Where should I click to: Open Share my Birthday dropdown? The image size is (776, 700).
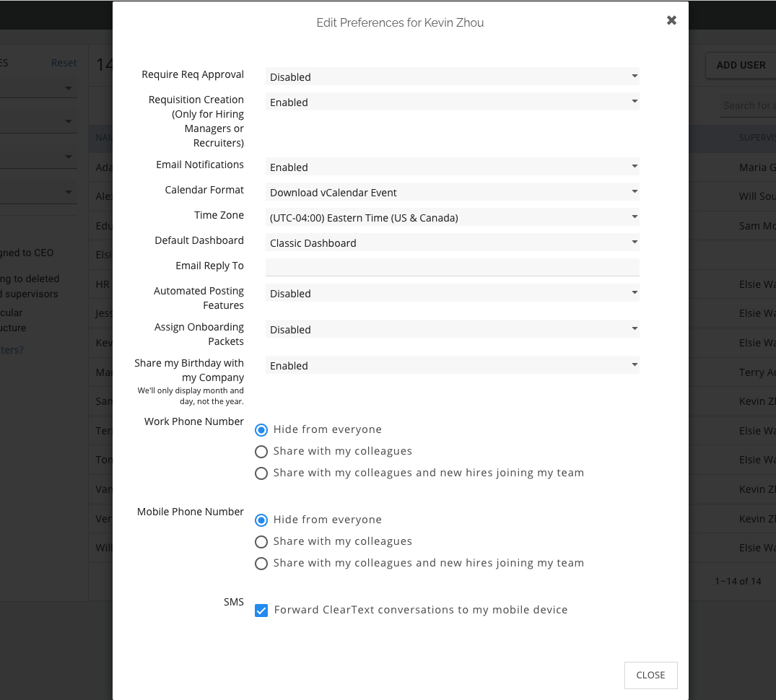tap(452, 365)
